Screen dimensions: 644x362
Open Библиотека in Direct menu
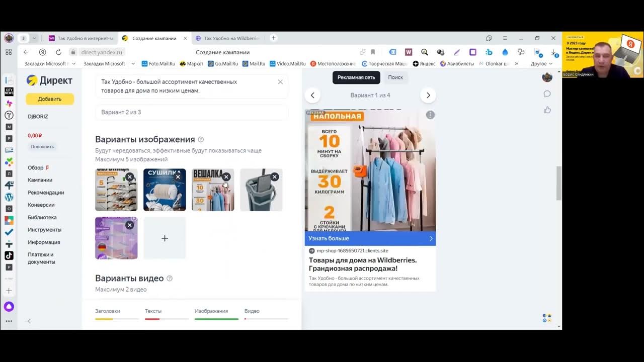(x=42, y=217)
